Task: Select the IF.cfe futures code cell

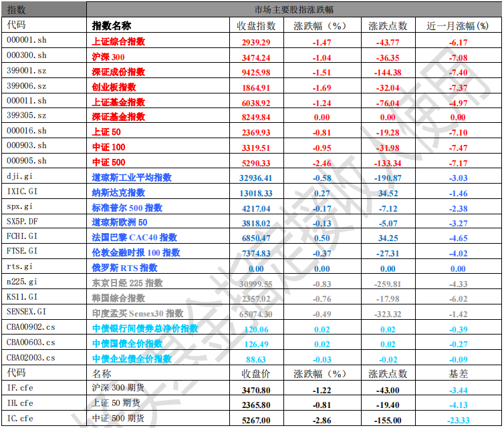Action: click(20, 389)
